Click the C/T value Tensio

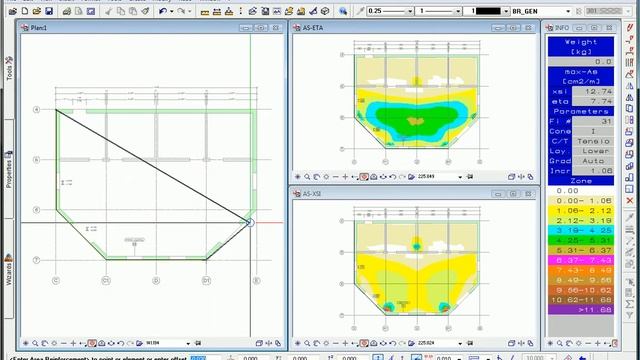(x=593, y=141)
